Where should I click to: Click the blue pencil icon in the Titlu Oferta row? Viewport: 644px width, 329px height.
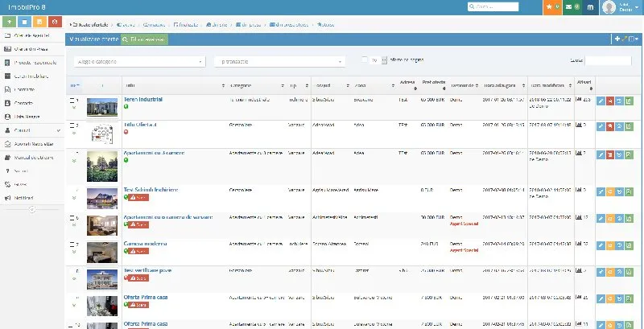click(x=601, y=126)
